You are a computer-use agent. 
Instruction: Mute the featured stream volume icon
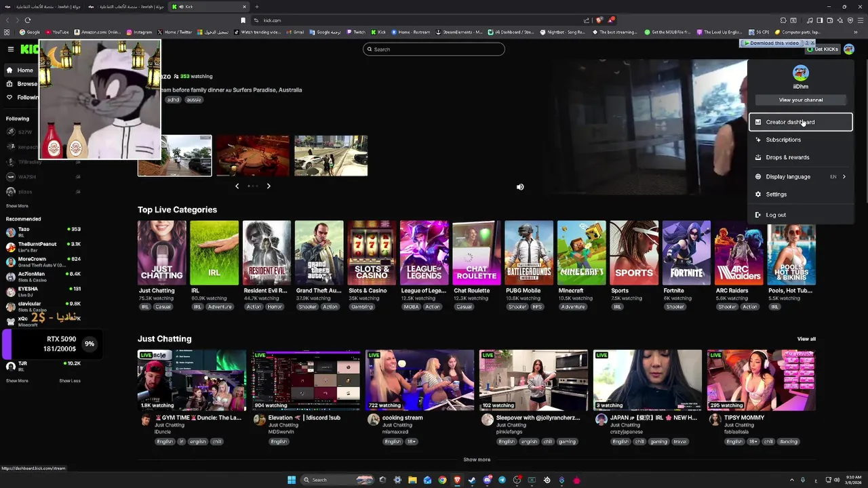pos(520,187)
